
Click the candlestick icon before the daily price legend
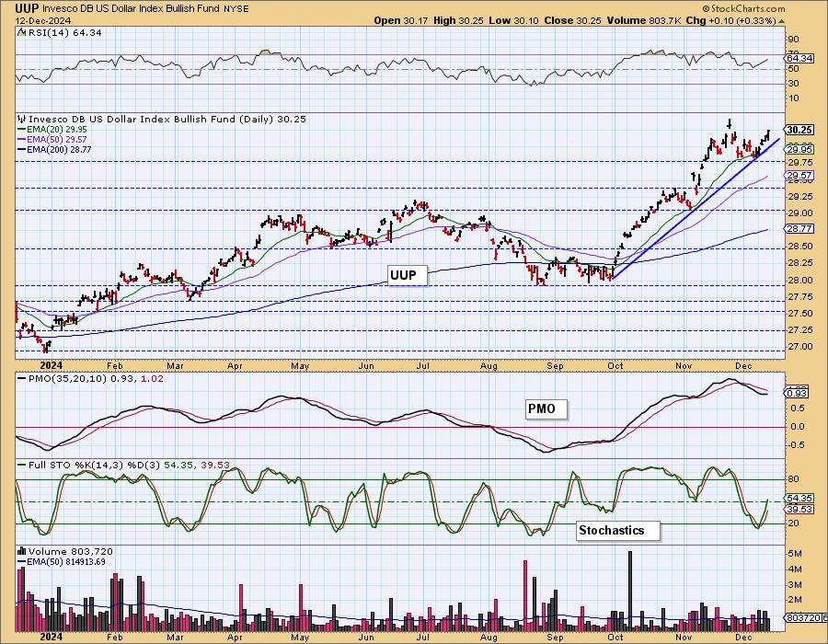(22, 119)
